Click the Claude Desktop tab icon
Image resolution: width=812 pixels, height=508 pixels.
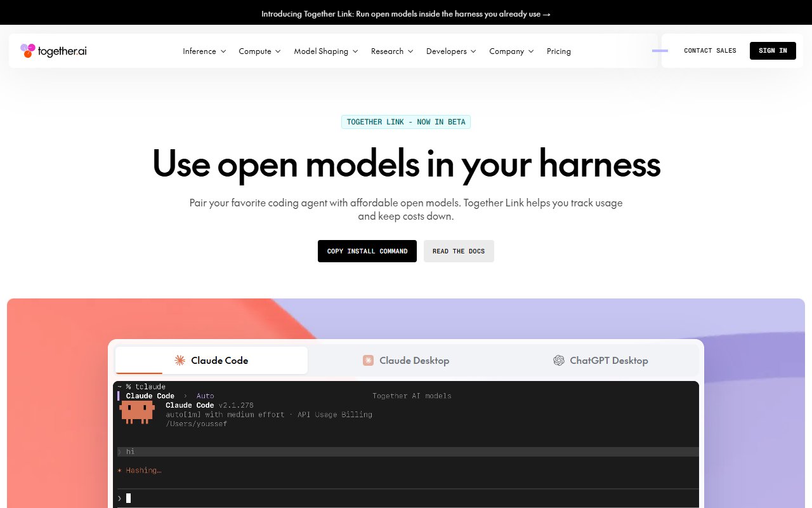[x=368, y=360]
